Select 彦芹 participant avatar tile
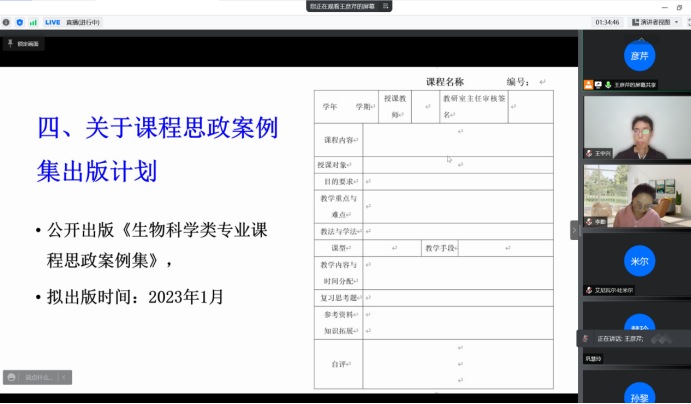The image size is (691, 404). pos(639,56)
